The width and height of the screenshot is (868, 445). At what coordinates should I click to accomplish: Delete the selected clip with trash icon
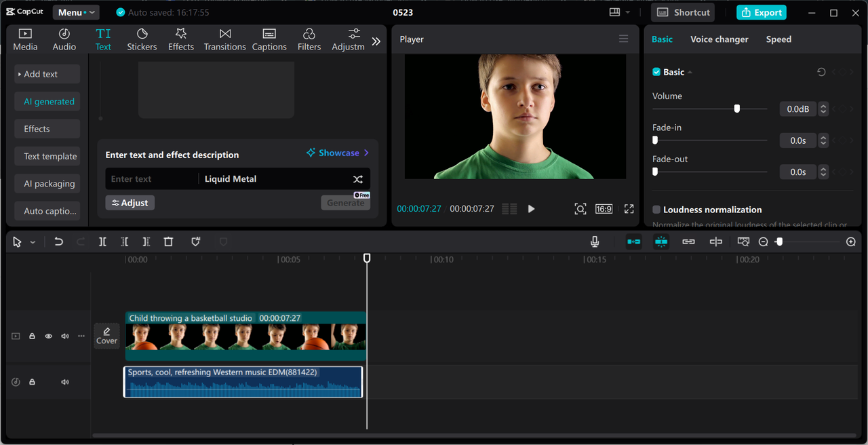coord(168,241)
